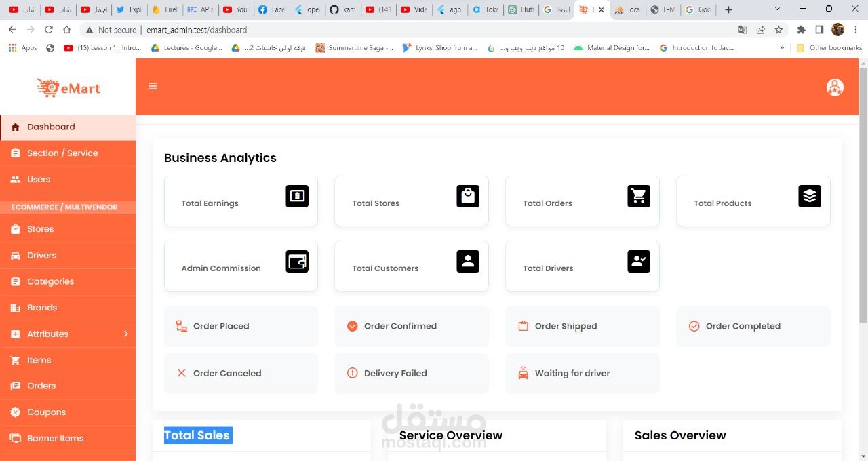Click the Order Canceled X icon

182,373
